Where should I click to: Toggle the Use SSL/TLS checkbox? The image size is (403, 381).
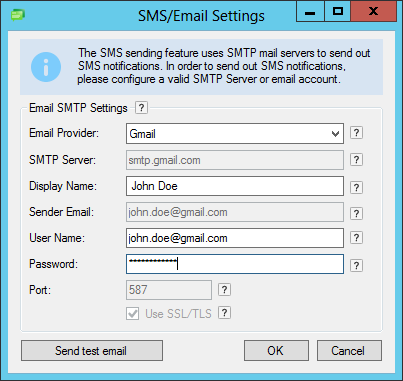[x=133, y=314]
